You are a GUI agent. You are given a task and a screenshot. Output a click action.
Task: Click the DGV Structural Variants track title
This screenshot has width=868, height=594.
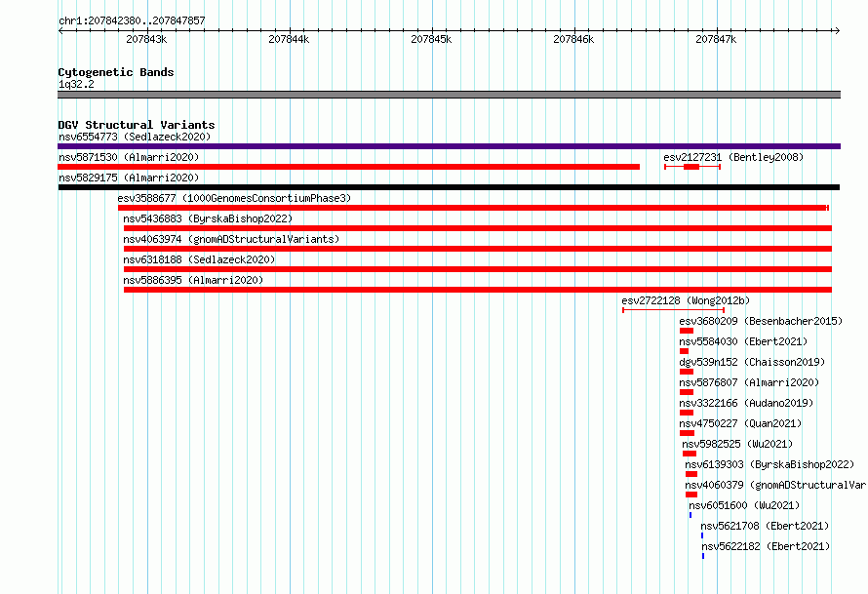click(137, 125)
